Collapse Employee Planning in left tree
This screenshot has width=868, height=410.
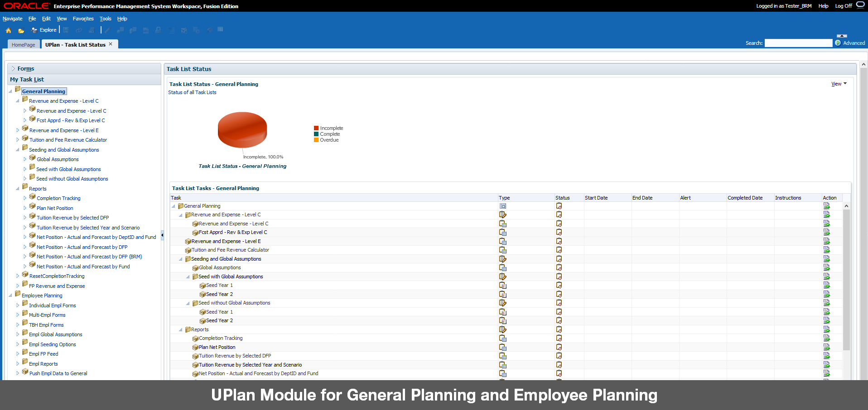[10, 296]
